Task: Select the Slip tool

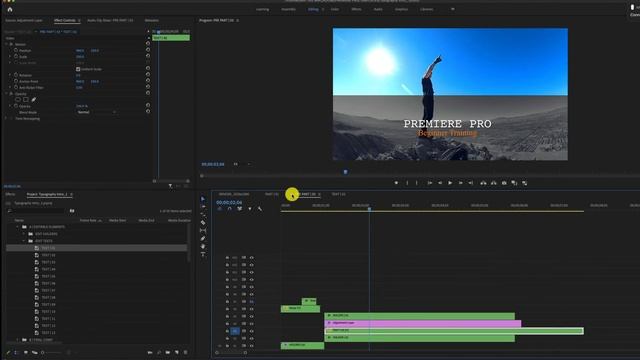Action: click(203, 231)
